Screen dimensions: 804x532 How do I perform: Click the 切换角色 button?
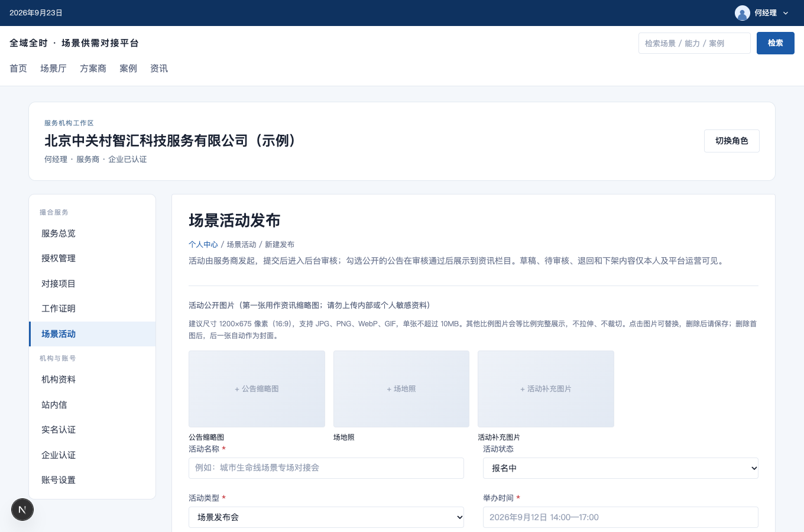[732, 141]
